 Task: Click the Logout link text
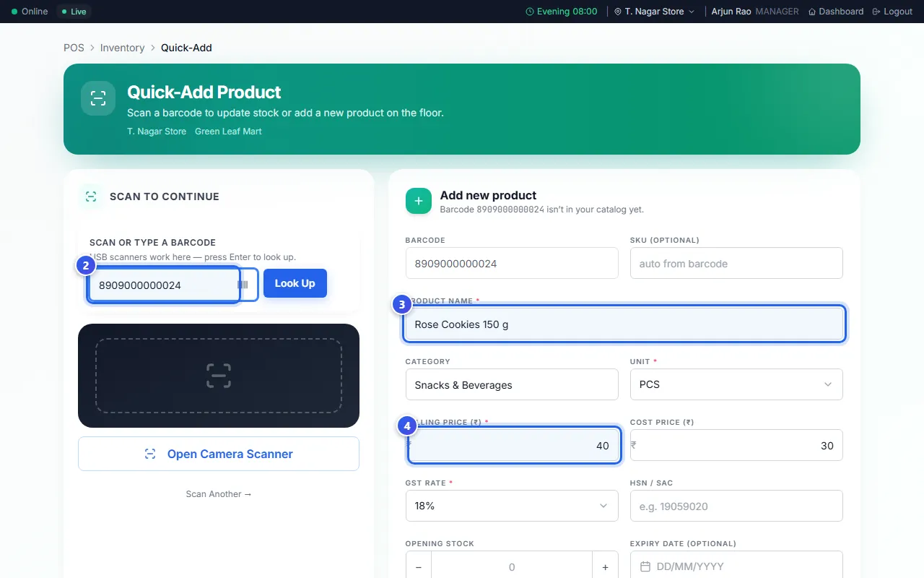click(898, 12)
